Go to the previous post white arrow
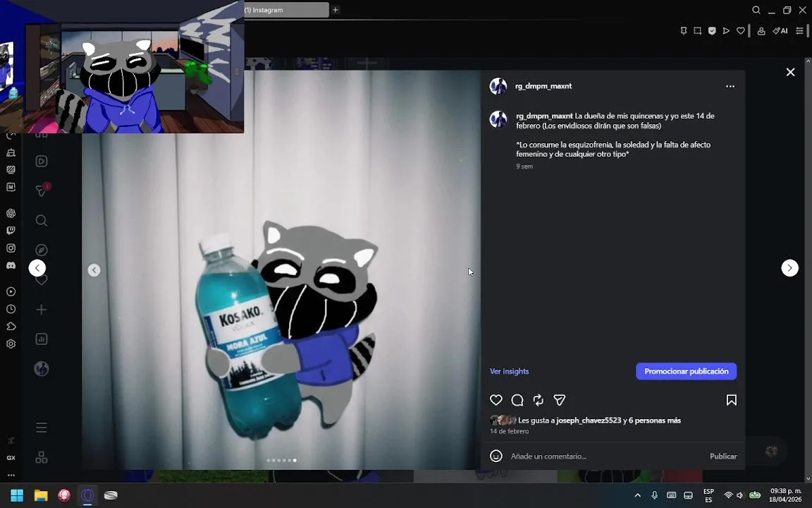 point(37,268)
